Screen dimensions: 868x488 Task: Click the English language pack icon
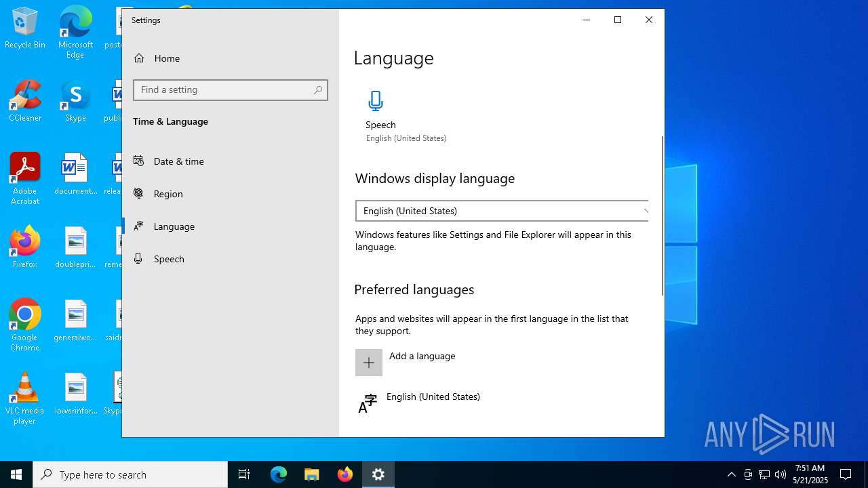pos(368,404)
